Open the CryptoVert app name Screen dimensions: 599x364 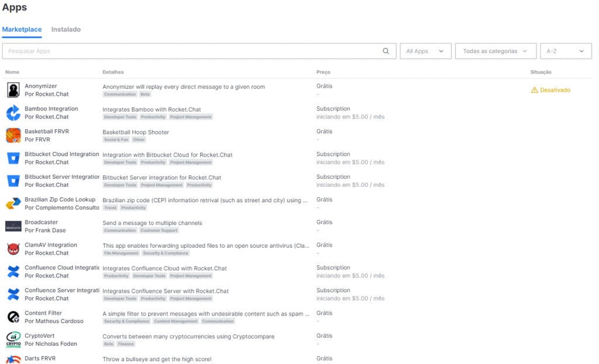tap(40, 336)
